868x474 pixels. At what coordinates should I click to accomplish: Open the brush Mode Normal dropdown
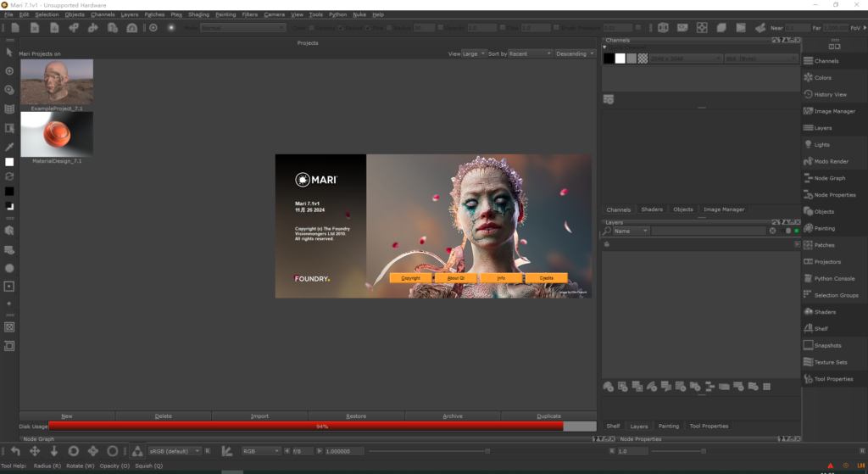(x=242, y=28)
